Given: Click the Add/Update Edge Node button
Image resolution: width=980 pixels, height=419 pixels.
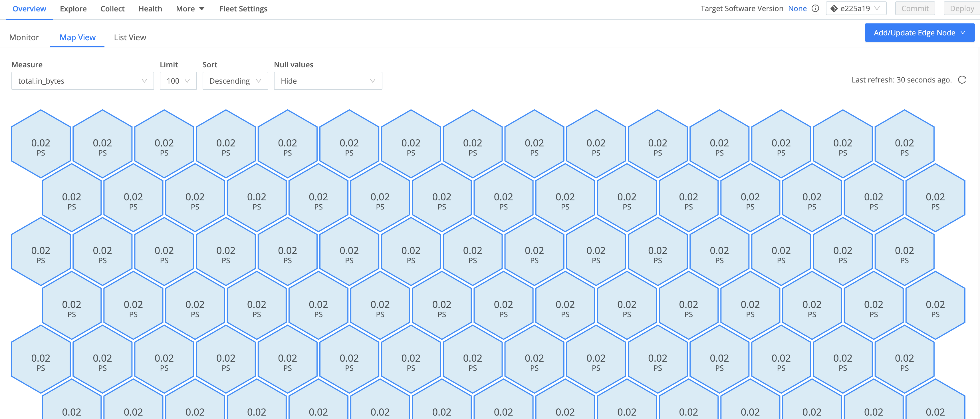Looking at the screenshot, I should [919, 33].
